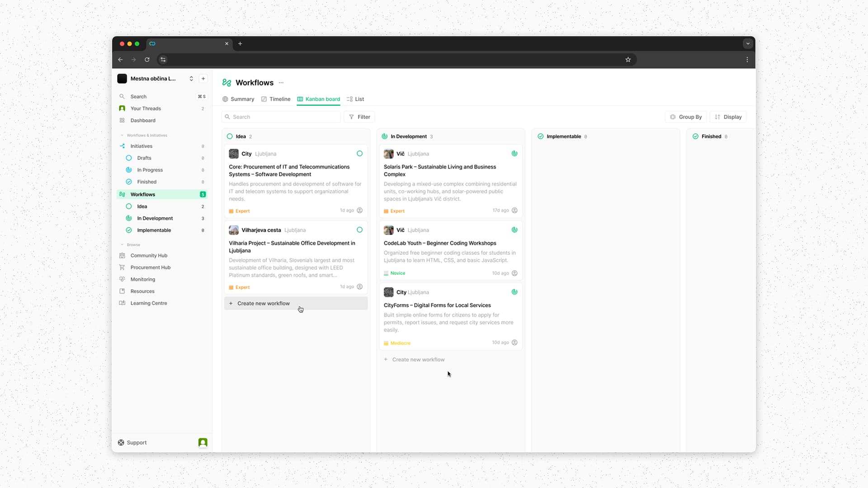
Task: Open Procurement Hub from the sidebar
Action: click(150, 267)
